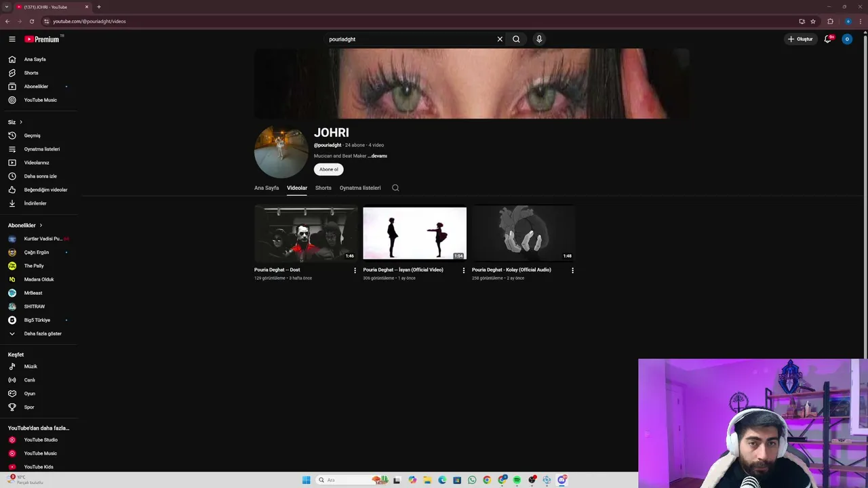Open WhatsApp from the taskbar
The width and height of the screenshot is (868, 488).
472,480
